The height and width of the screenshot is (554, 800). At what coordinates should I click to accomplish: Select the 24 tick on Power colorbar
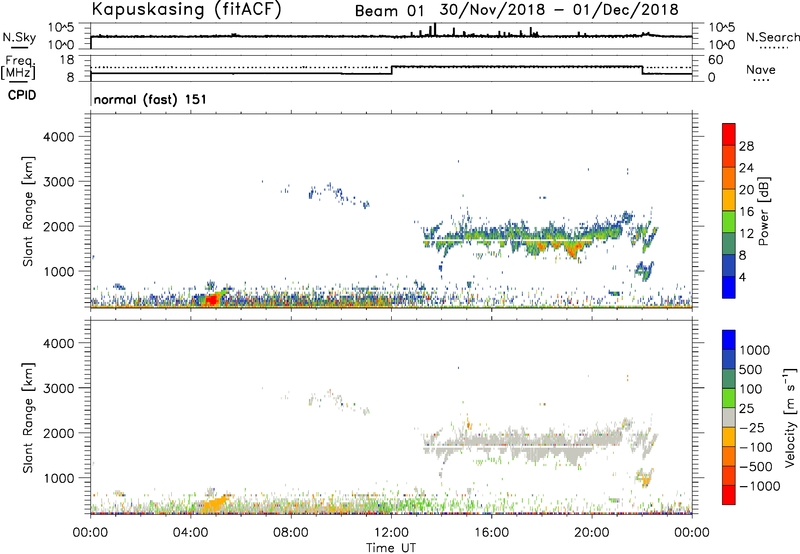point(746,168)
